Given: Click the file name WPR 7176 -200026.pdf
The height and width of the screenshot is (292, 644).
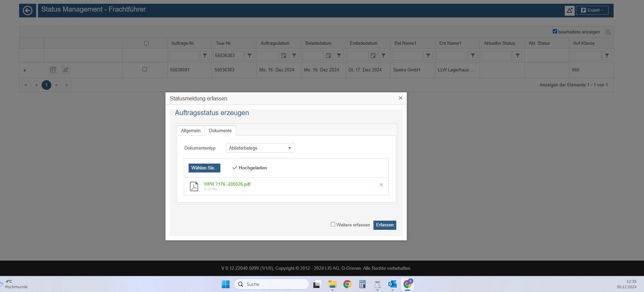Looking at the screenshot, I should pyautogui.click(x=227, y=184).
